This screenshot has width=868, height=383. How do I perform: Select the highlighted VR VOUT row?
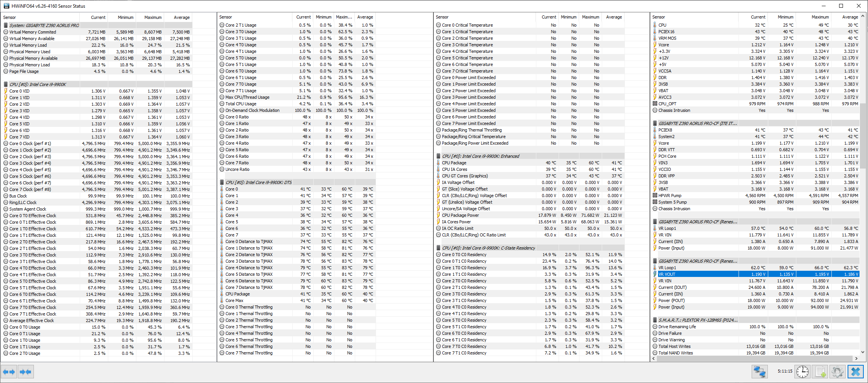(x=756, y=274)
